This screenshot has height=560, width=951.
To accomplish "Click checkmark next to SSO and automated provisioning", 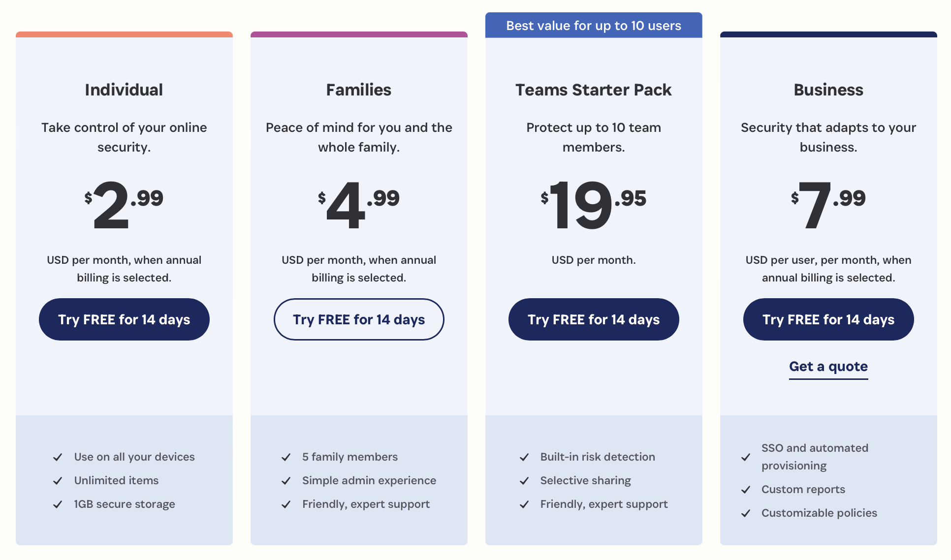I will click(x=746, y=457).
